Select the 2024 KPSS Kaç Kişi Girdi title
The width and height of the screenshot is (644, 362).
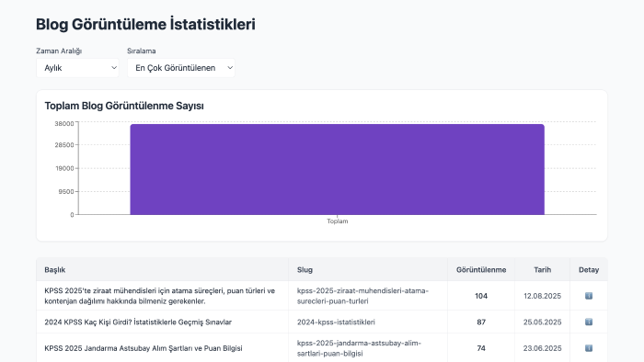click(138, 322)
